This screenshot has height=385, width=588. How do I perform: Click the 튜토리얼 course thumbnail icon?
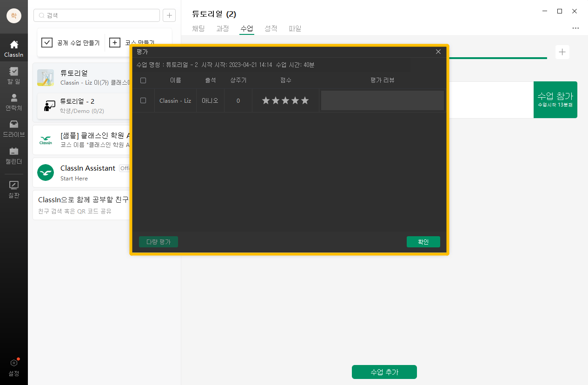pyautogui.click(x=46, y=77)
